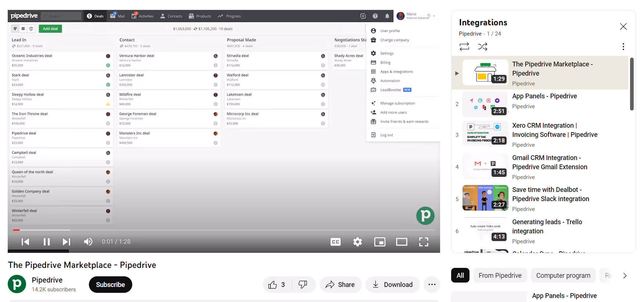The image size is (644, 302).
Task: Open Pipedrive channel link under Integrations title
Action: [470, 34]
